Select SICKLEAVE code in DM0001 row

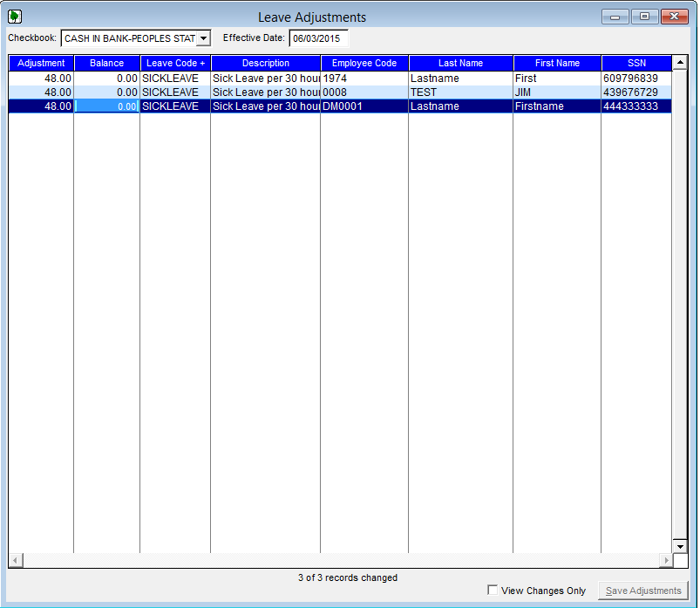[x=175, y=106]
